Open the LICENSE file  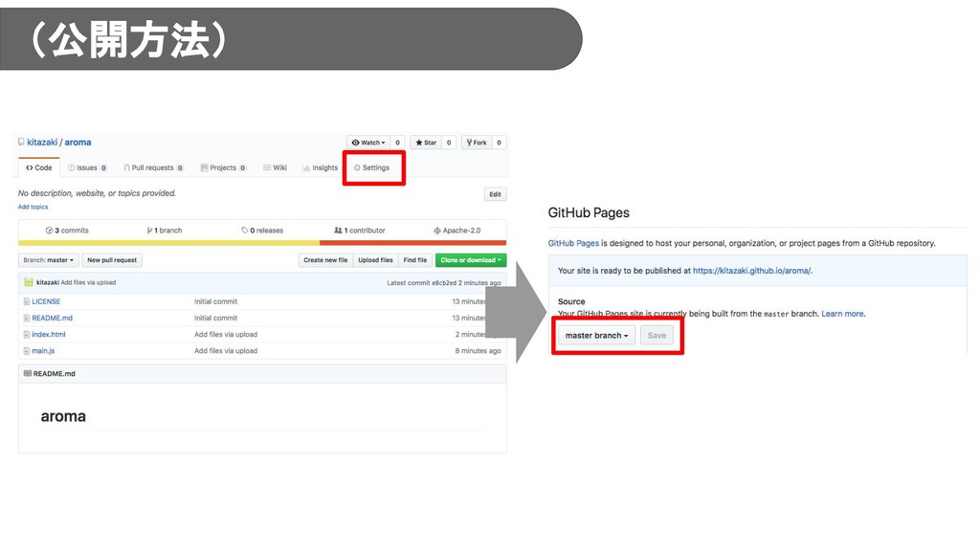pyautogui.click(x=46, y=301)
